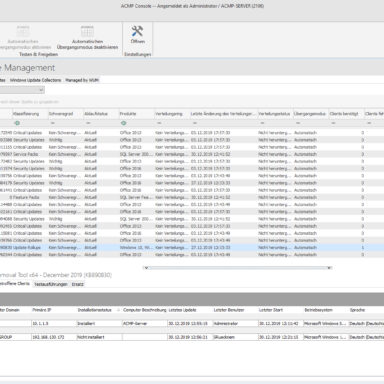This screenshot has width=384, height=384.
Task: Click filter operator icon under Schweregrad
Action: pos(52,123)
